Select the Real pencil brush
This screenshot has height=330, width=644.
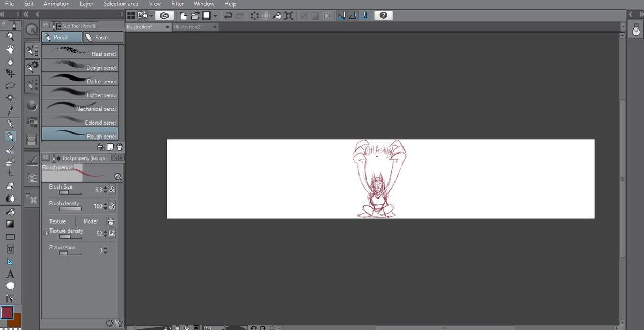(79, 52)
